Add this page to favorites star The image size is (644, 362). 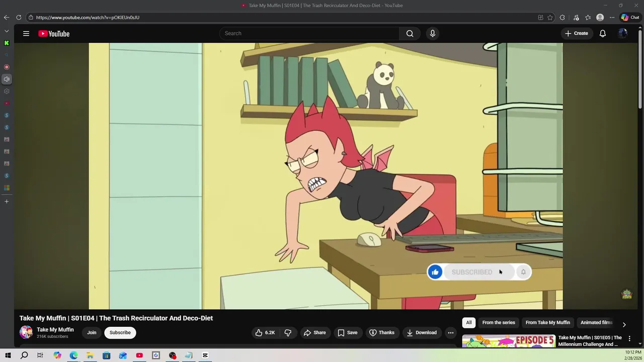pos(550,18)
